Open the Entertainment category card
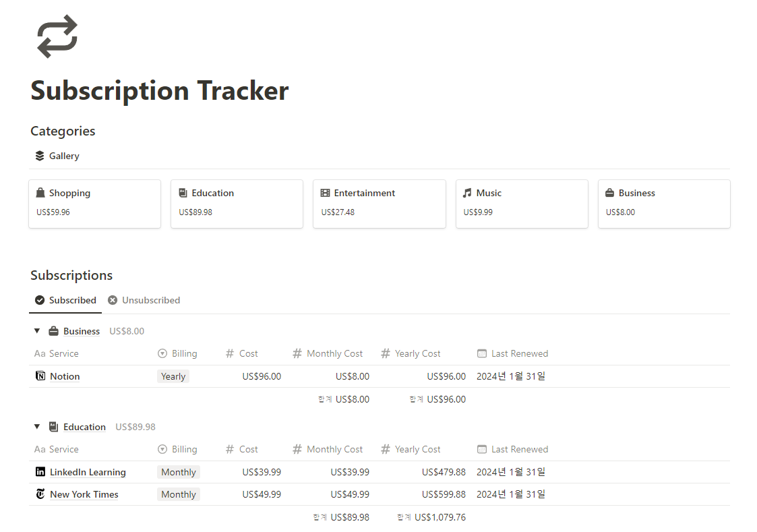 click(380, 204)
